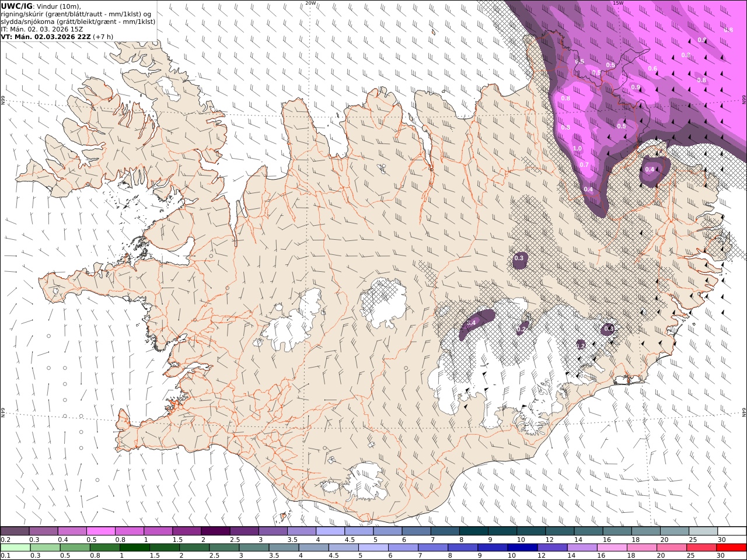This screenshot has width=747, height=560.
Task: Click the dark teal 8 swatch in upper scale
Action: tap(474, 531)
